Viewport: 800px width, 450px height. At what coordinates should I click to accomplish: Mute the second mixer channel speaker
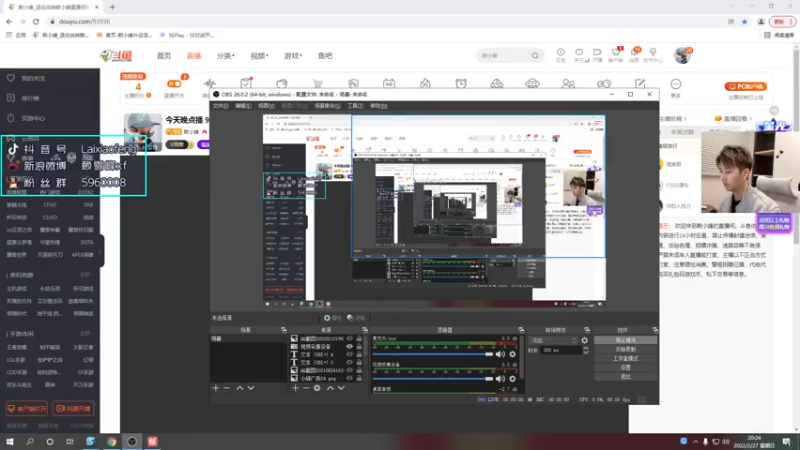click(x=500, y=379)
